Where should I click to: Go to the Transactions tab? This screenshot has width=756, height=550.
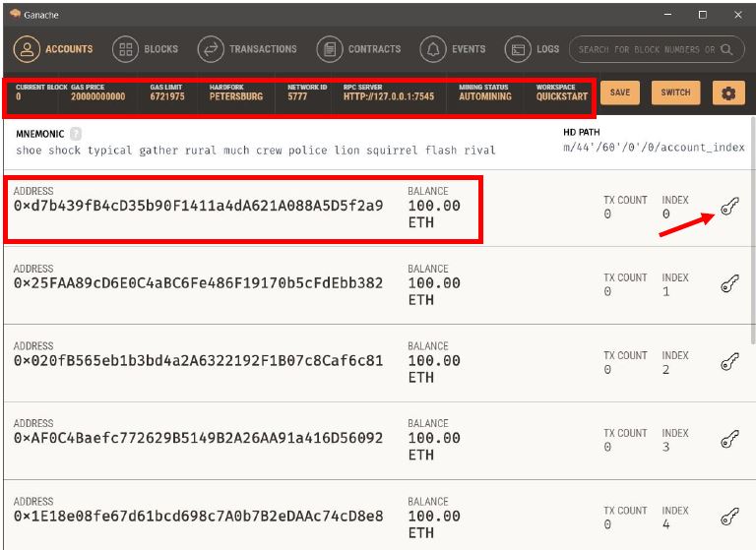click(x=247, y=49)
